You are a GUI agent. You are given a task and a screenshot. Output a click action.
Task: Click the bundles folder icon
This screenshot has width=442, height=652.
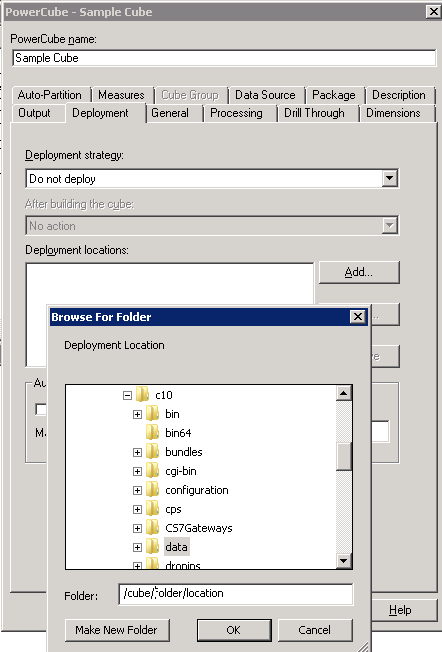[153, 452]
